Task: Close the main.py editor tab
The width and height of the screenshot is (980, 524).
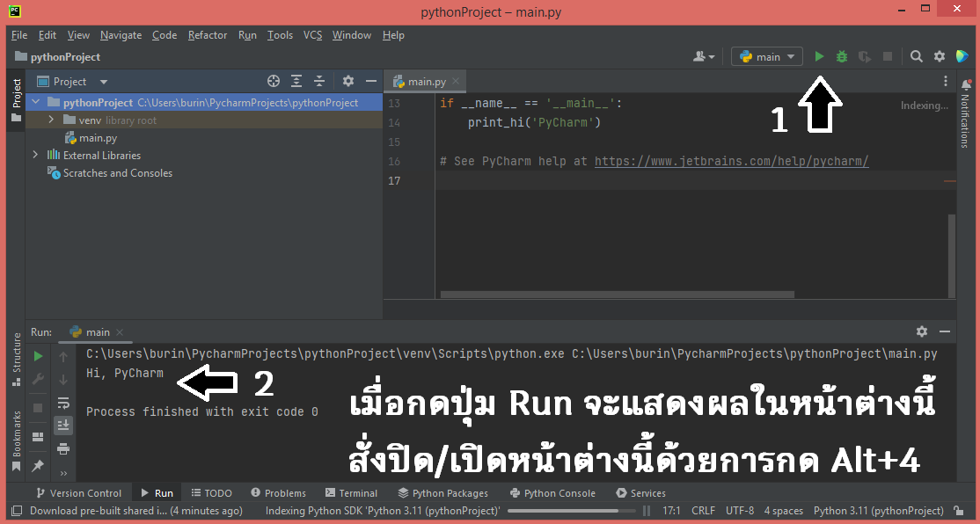Action: pos(456,81)
